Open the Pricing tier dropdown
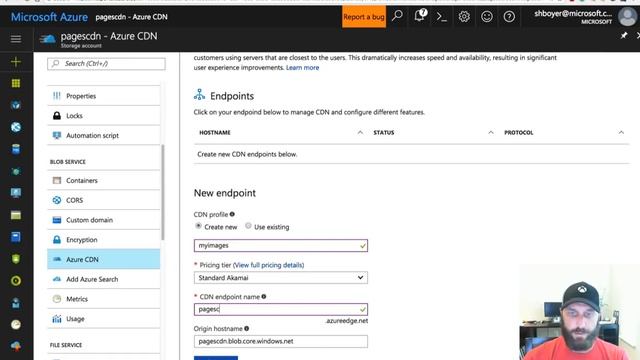The height and width of the screenshot is (360, 640). click(281, 278)
